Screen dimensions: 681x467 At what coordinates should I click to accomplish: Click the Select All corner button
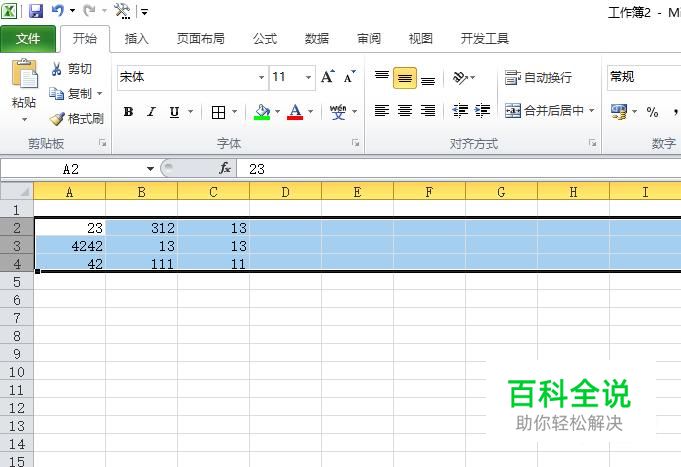[17, 191]
